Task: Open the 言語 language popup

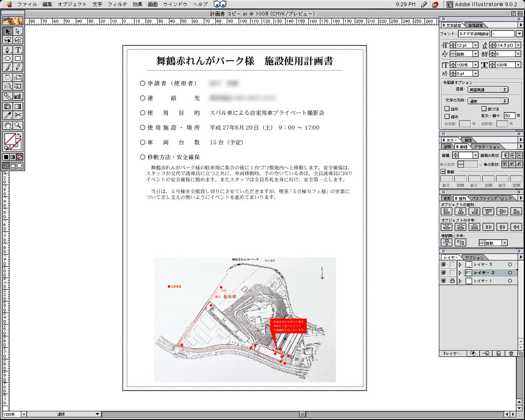Action: pyautogui.click(x=488, y=89)
